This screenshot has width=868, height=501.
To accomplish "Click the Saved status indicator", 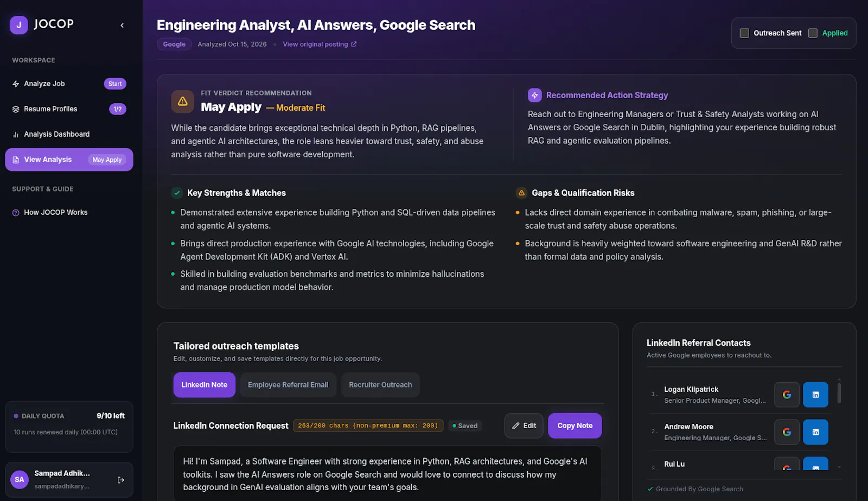I will click(x=465, y=426).
